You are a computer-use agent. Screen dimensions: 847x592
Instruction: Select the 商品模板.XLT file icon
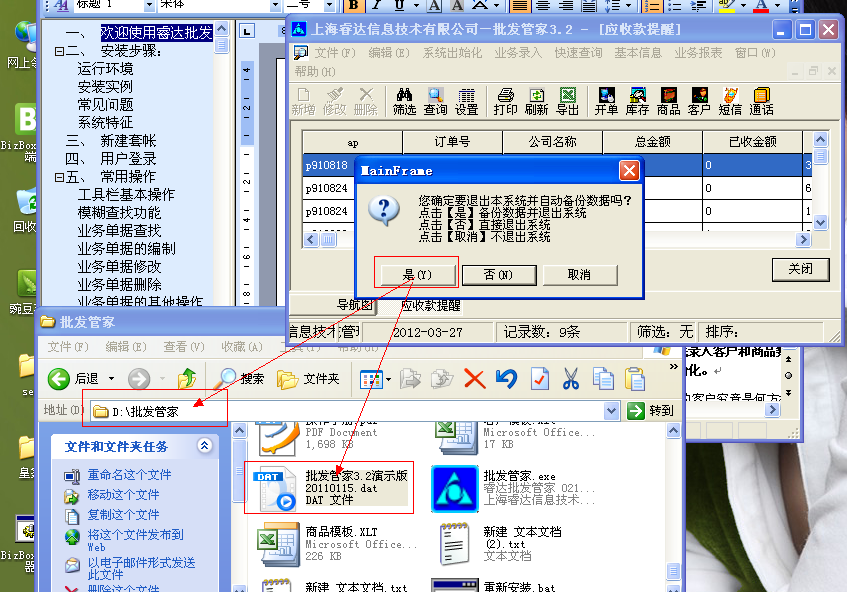279,544
